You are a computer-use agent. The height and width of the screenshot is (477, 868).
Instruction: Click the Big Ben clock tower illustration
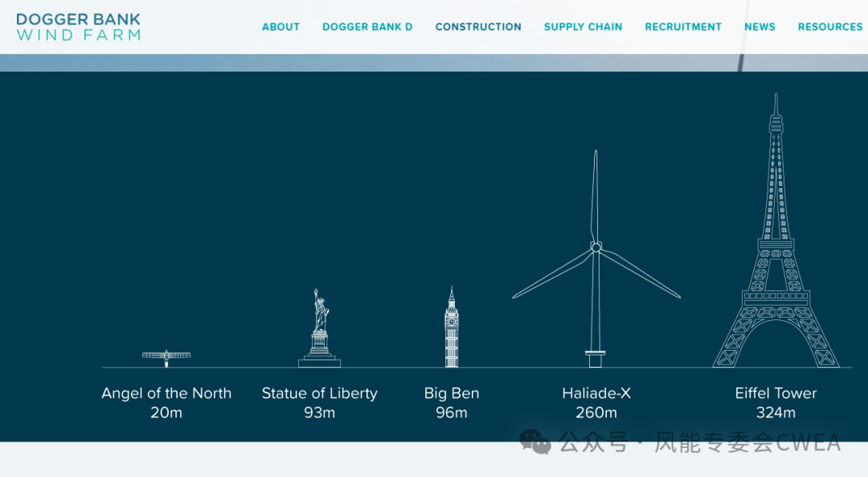pos(452,327)
